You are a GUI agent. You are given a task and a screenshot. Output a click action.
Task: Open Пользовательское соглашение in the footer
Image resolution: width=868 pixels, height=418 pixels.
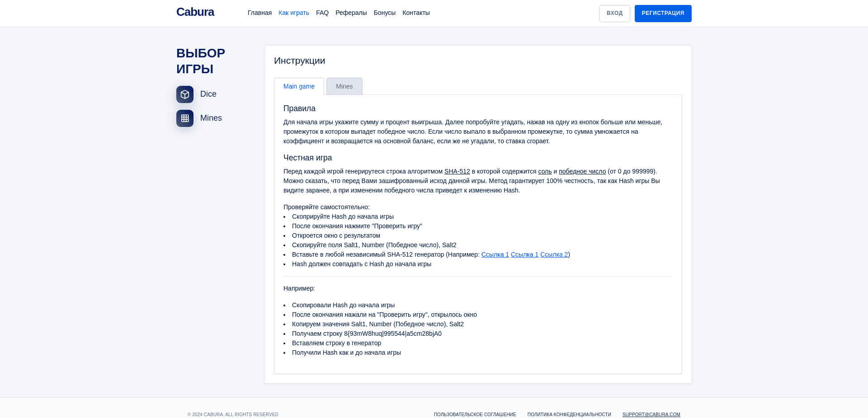[475, 414]
